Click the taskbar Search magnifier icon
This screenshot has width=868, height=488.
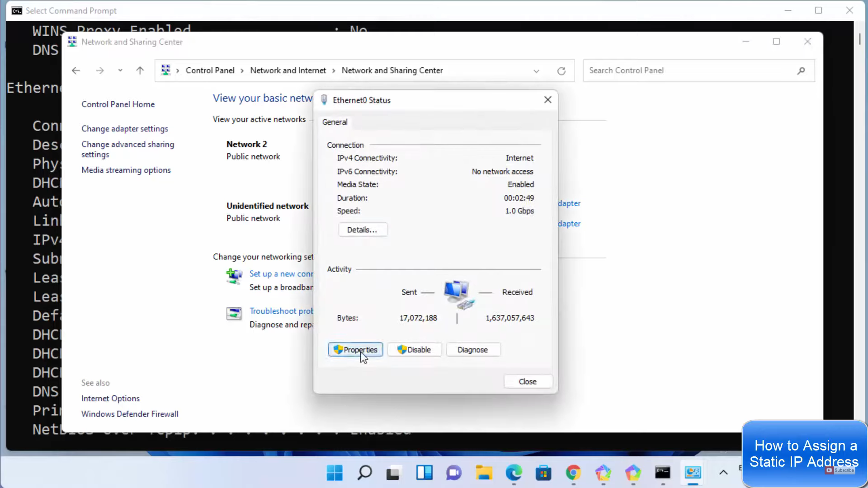click(364, 473)
